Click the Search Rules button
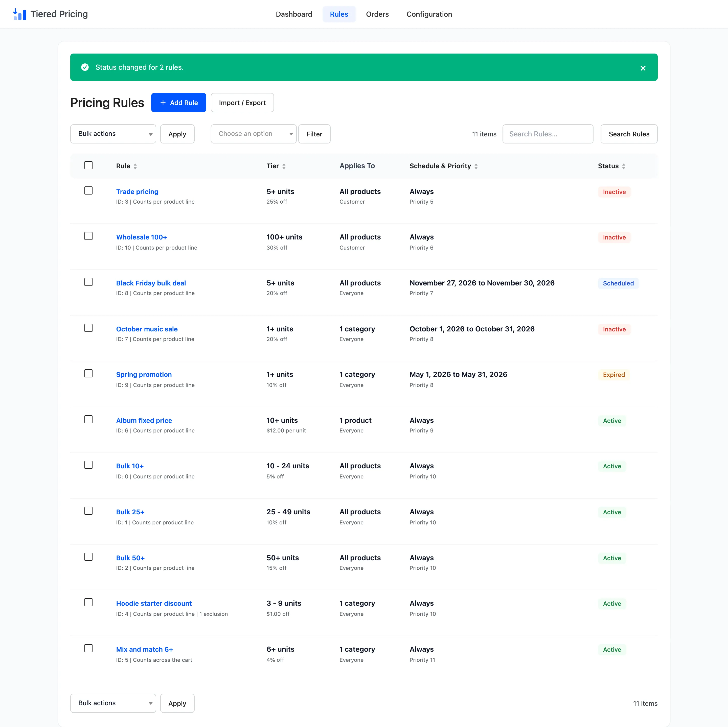This screenshot has height=727, width=728. (629, 134)
